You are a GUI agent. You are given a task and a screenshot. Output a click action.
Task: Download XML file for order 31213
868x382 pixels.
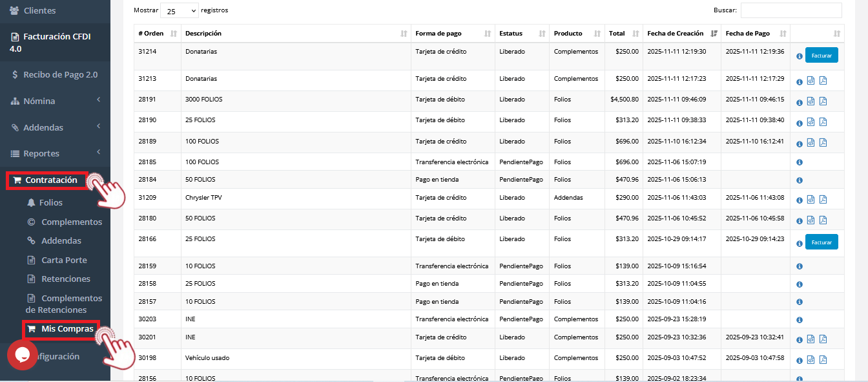tap(811, 81)
